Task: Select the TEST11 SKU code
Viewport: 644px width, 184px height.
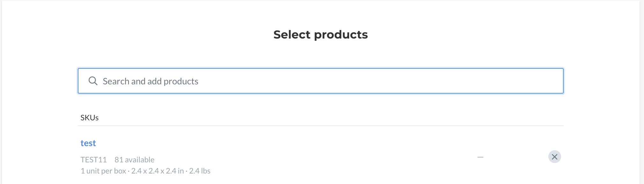Action: click(x=93, y=159)
